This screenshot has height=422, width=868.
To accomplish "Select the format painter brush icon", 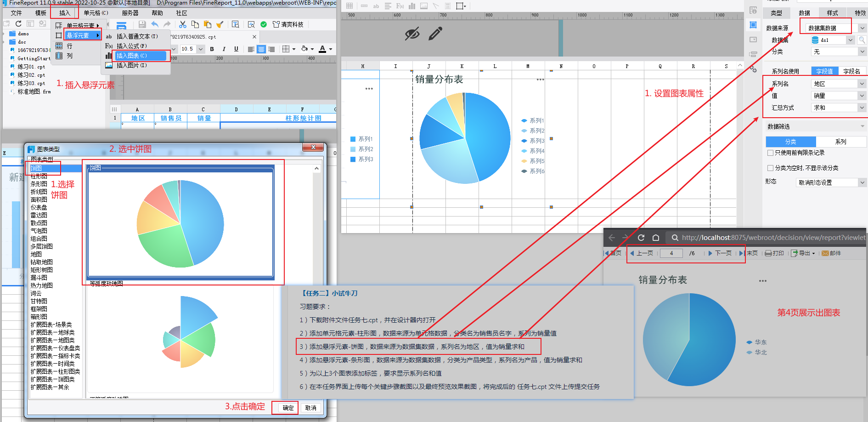I will pos(220,24).
